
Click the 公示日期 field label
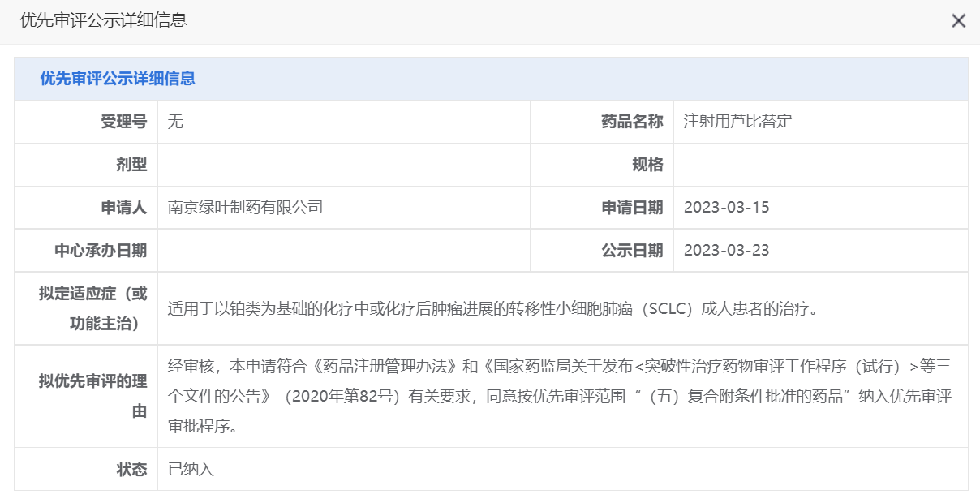click(x=632, y=250)
